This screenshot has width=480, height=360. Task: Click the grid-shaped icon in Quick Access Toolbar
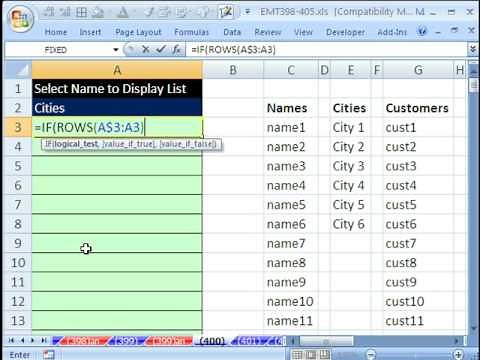point(81,12)
